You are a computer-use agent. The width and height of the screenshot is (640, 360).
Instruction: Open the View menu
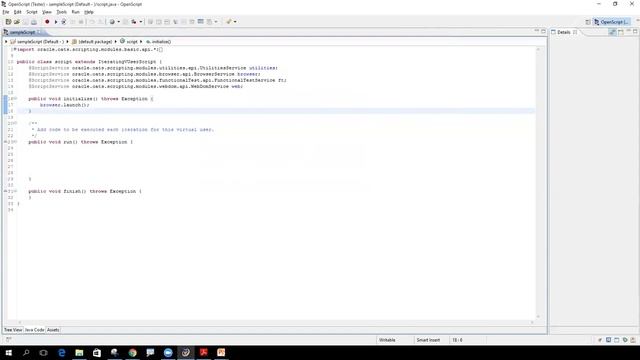click(x=47, y=12)
